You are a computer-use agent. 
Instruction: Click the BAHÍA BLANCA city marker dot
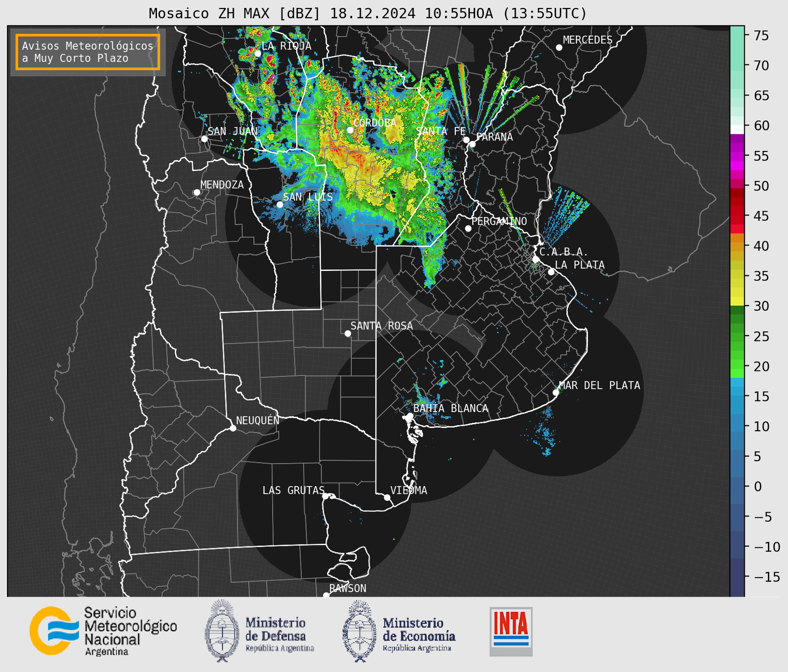[410, 416]
